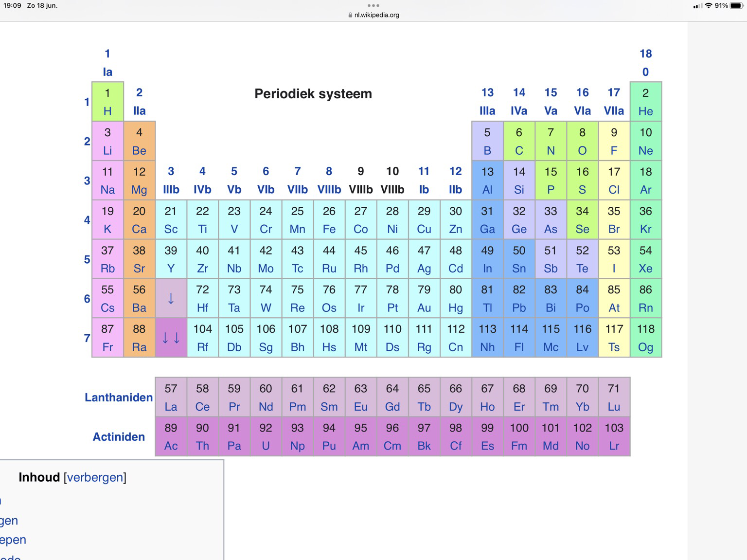The height and width of the screenshot is (560, 747).
Task: Click the IIa group heading
Action: (x=139, y=111)
